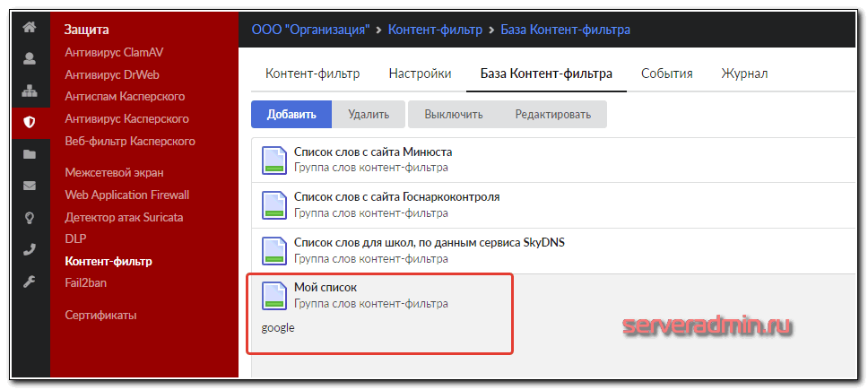
Task: Click the lightbulb icon in the sidebar
Action: (x=30, y=218)
